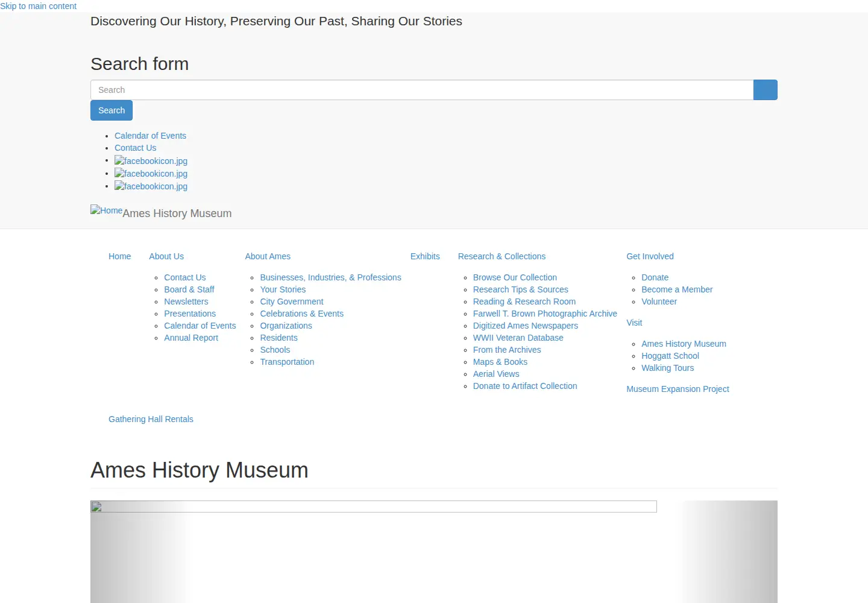
Task: Open the Farwell T. Brown Photographic Archive link
Action: click(545, 314)
